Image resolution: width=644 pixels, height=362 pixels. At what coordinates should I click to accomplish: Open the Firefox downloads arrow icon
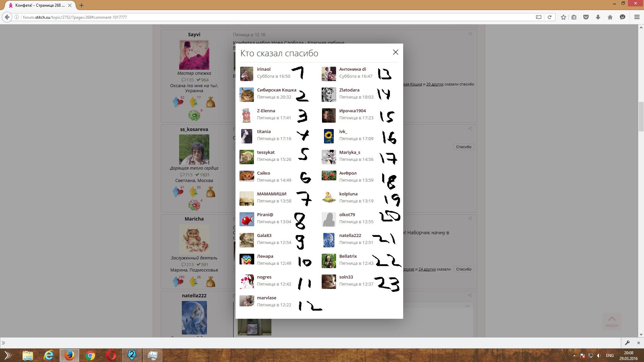tap(598, 17)
